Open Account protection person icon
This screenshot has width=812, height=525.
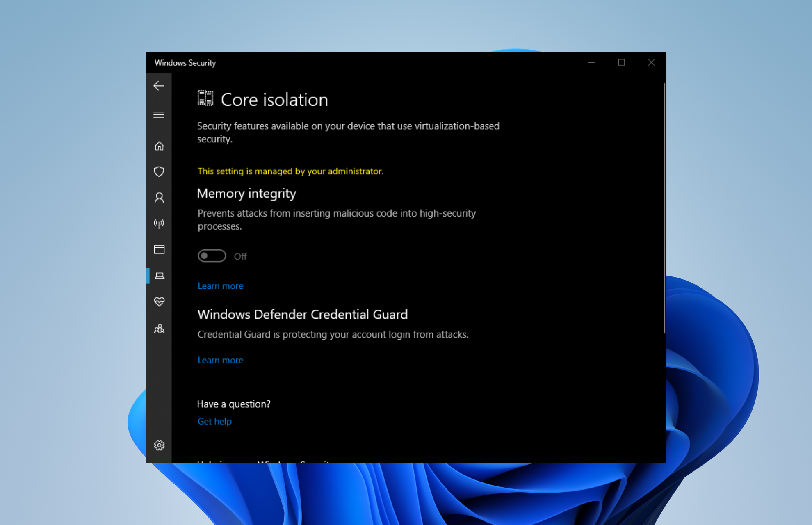point(159,198)
